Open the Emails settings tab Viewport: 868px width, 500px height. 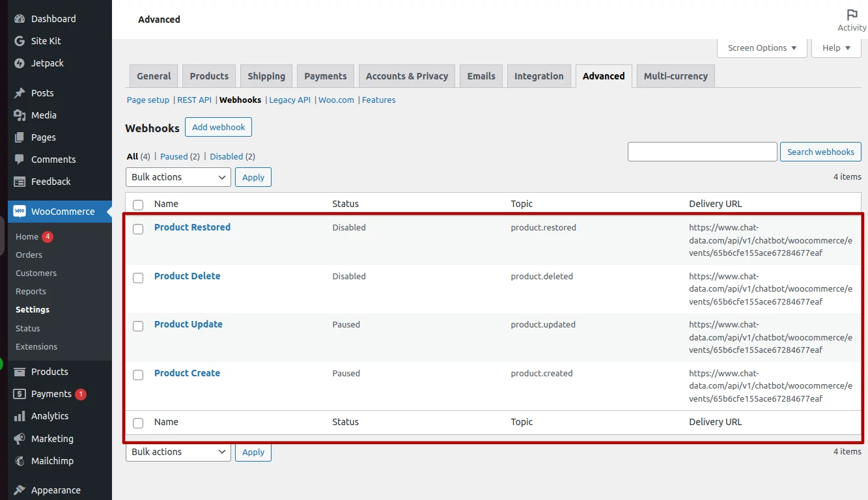pyautogui.click(x=481, y=76)
